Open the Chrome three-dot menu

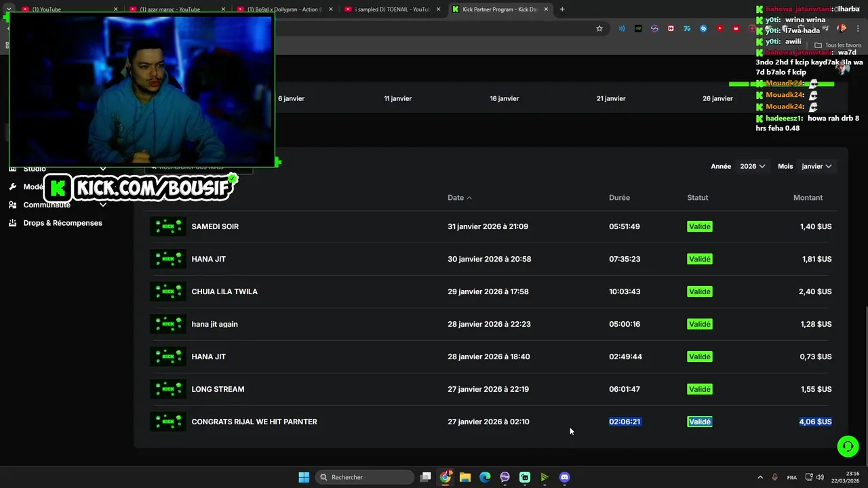(x=858, y=28)
